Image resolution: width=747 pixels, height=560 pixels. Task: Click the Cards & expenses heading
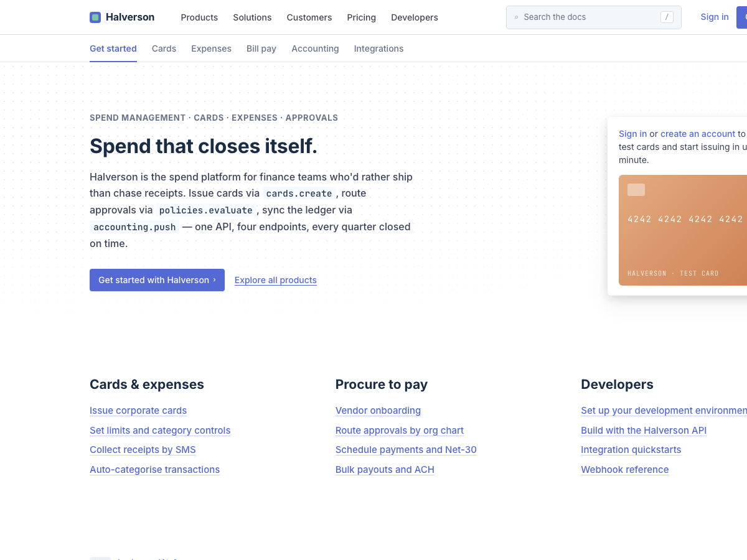[147, 385]
